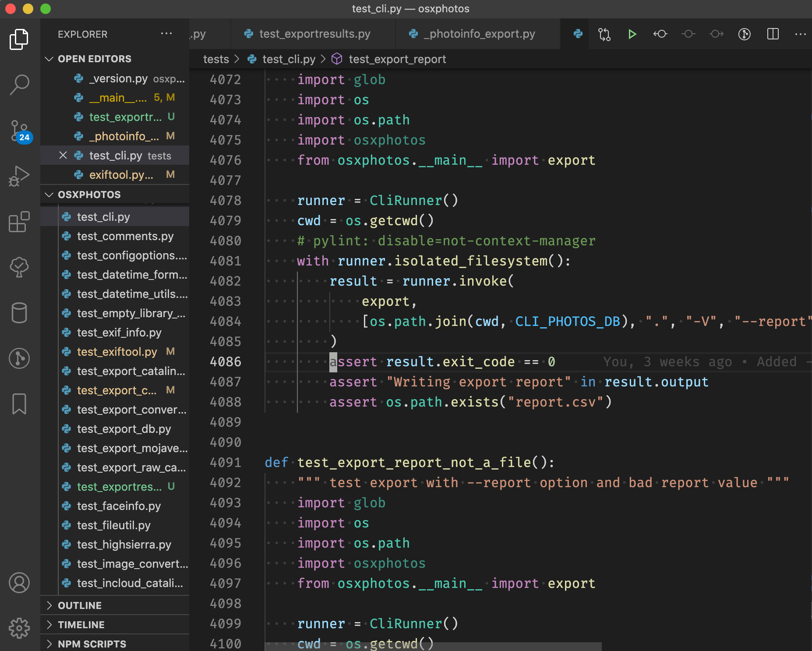This screenshot has width=812, height=651.
Task: Open the Manage settings gear
Action: (19, 628)
